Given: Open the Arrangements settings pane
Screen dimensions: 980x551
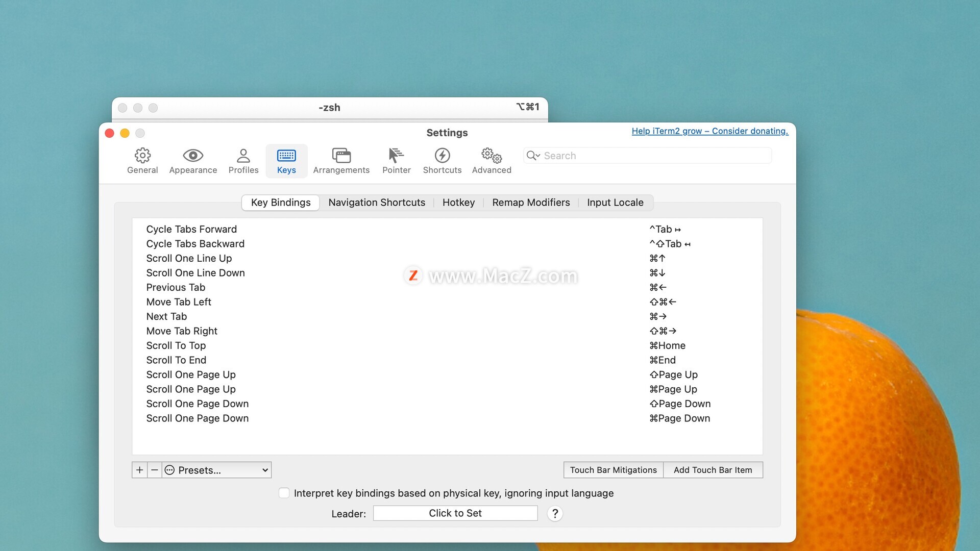Looking at the screenshot, I should (341, 161).
